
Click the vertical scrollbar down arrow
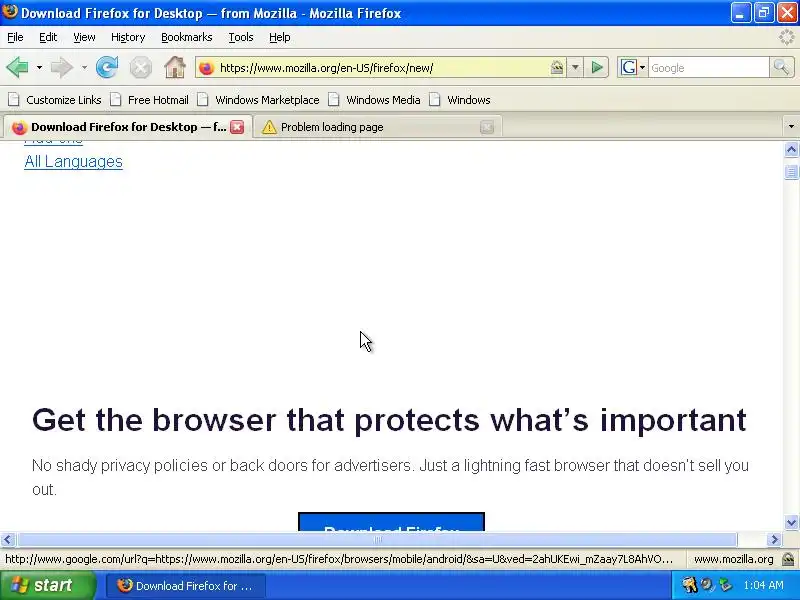click(x=791, y=522)
